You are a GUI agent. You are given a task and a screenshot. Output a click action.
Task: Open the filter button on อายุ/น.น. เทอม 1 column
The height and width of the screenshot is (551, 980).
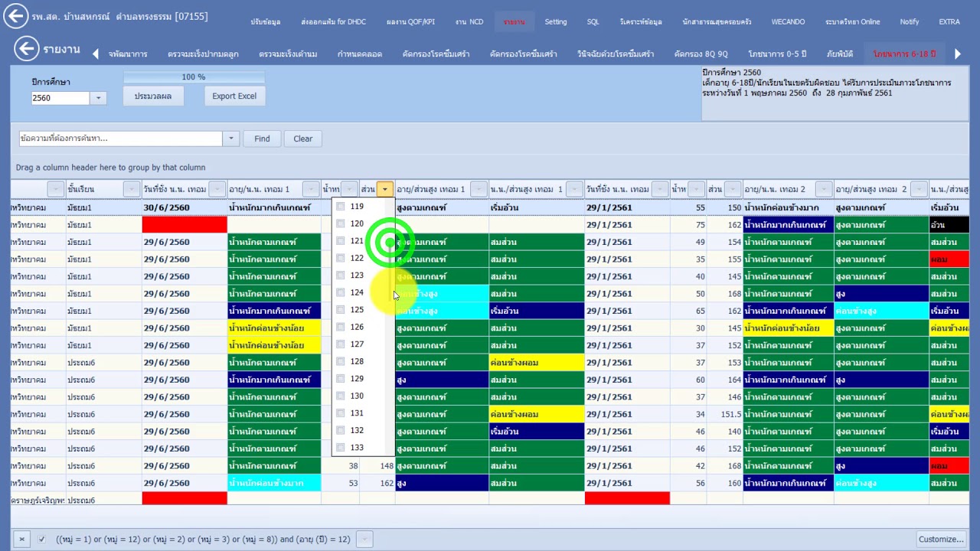pos(311,189)
